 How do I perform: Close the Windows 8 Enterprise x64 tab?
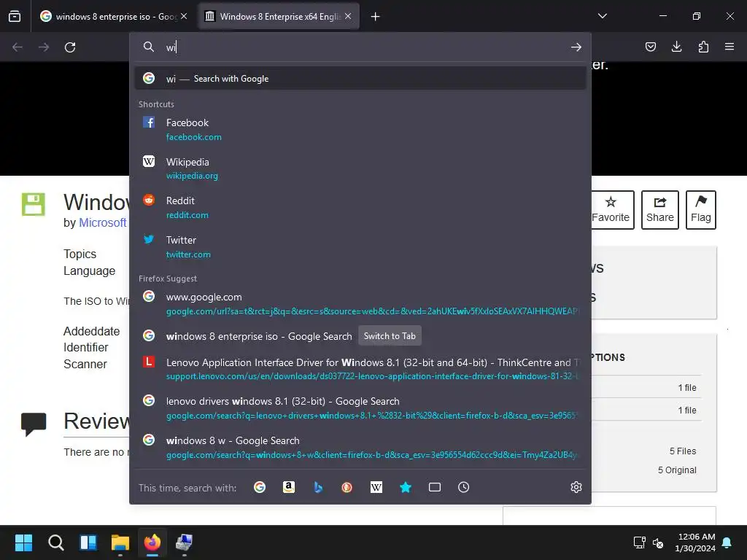click(348, 16)
